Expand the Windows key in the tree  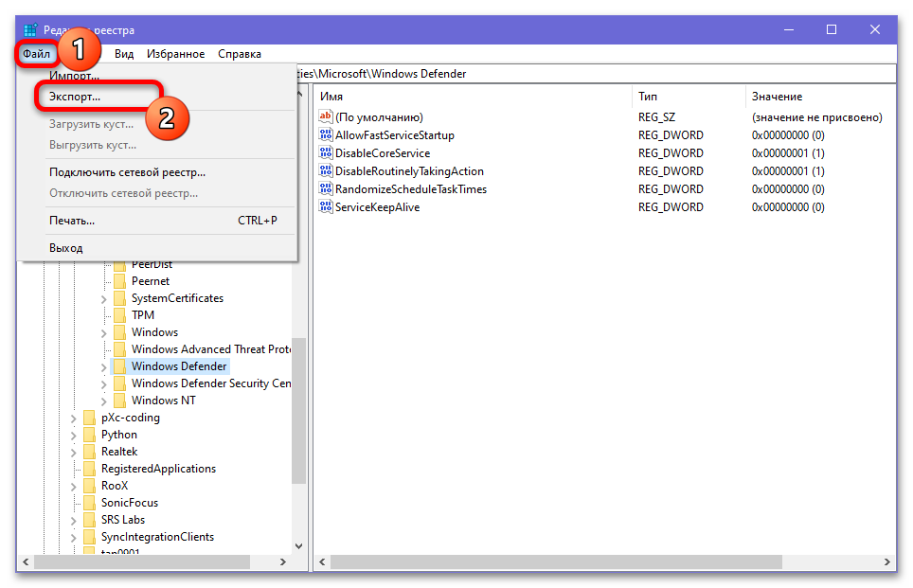(103, 333)
